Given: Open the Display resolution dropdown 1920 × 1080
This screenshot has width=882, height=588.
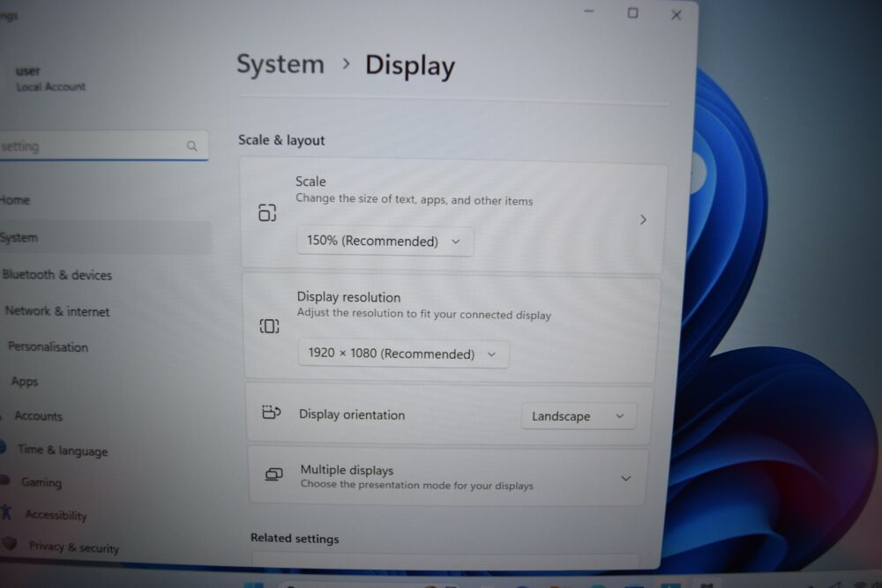Looking at the screenshot, I should (x=403, y=354).
